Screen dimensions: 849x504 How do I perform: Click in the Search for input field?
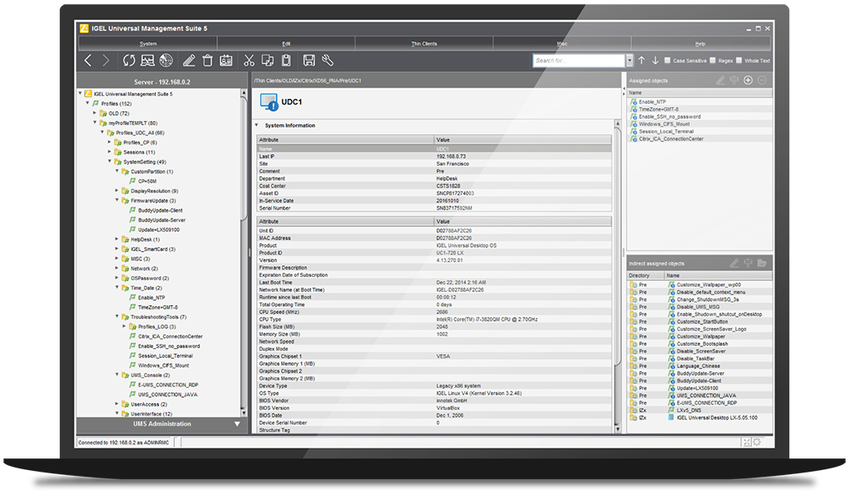click(x=579, y=61)
